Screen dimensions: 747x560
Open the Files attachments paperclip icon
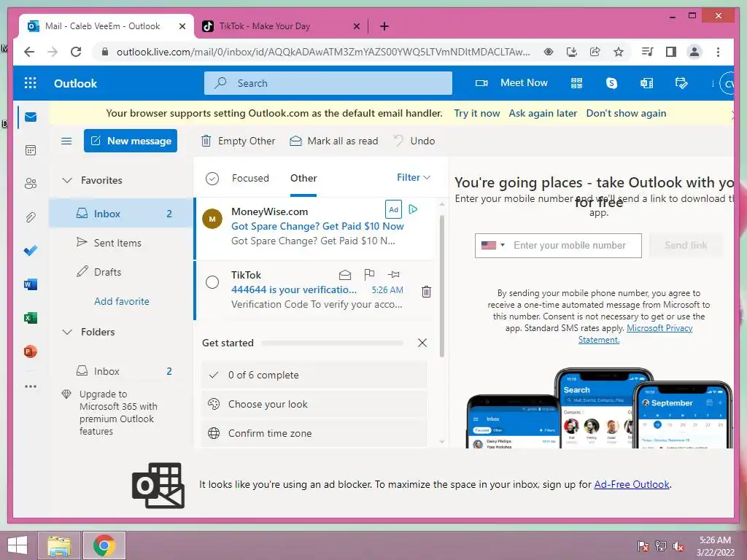31,217
